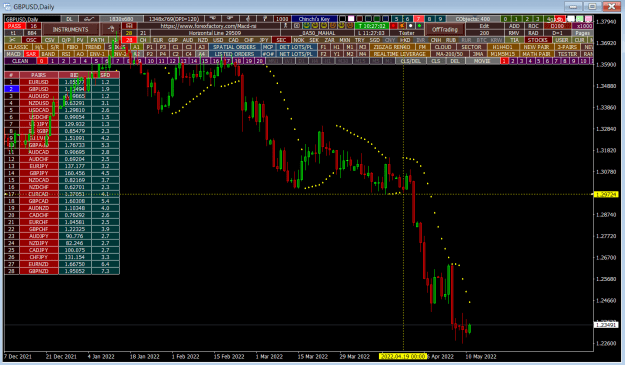
Task: Click the INSTRUMENTS button
Action: point(71,29)
